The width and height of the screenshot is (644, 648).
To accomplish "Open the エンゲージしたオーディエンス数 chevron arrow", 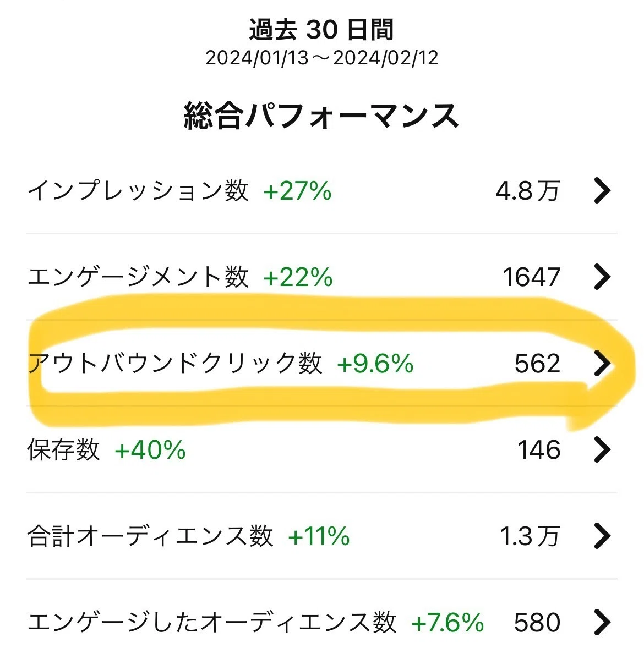I will [x=602, y=622].
